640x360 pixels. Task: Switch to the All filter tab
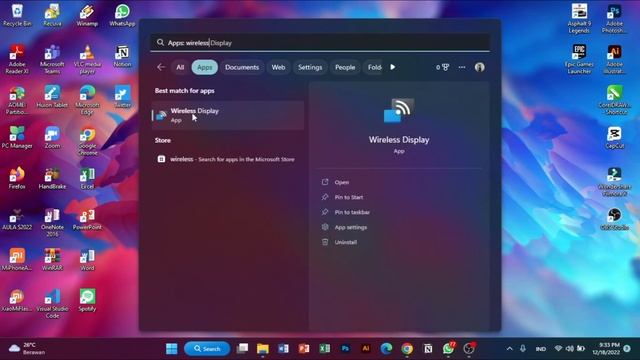point(180,67)
